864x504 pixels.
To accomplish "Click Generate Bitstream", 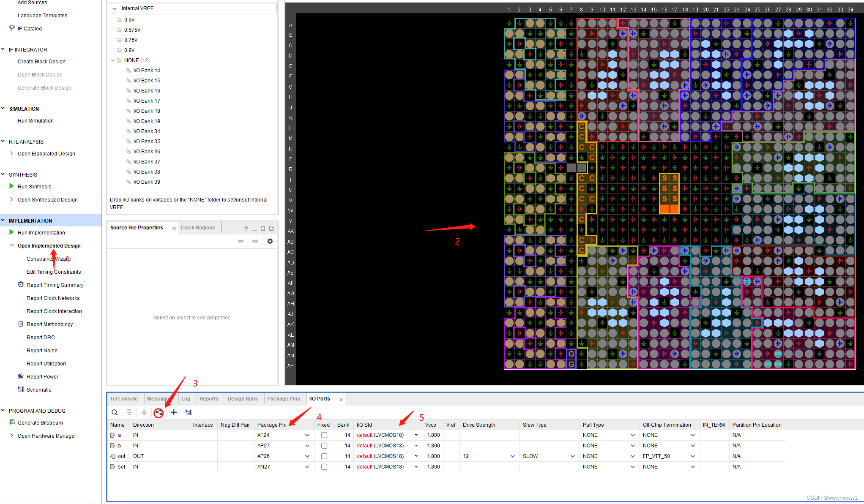I will 40,423.
